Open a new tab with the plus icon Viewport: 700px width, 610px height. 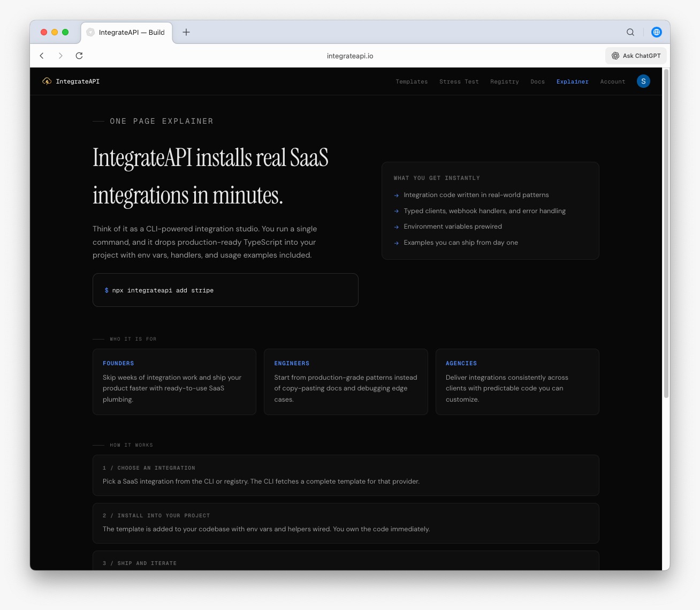click(186, 32)
